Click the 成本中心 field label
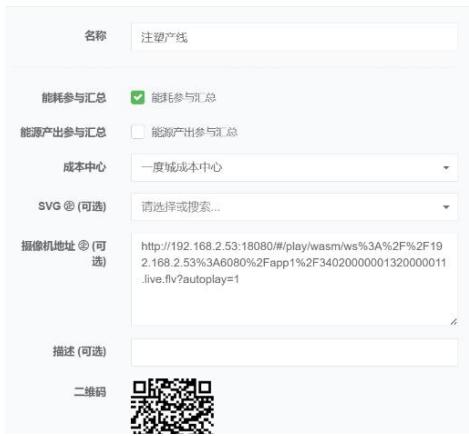The width and height of the screenshot is (469, 436). [85, 167]
